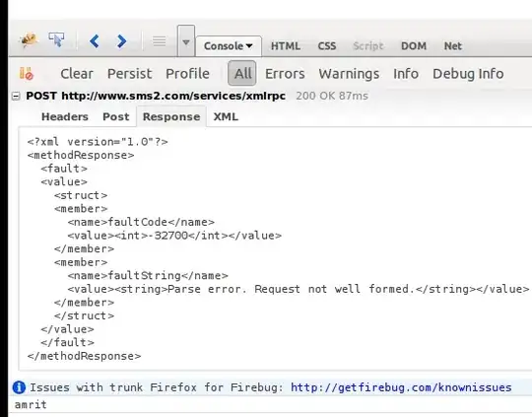Open the Net panel tab
The image size is (532, 417).
click(x=453, y=46)
